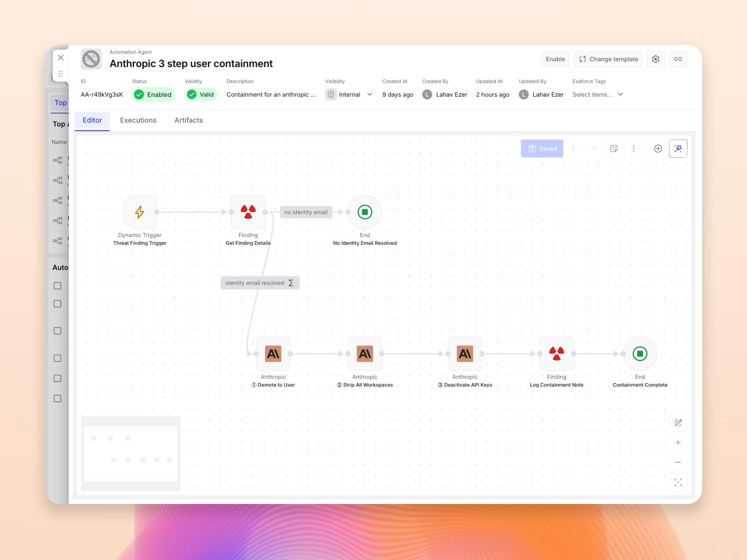Click the sigma icon on identity email resolved
Image resolution: width=747 pixels, height=560 pixels.
(x=291, y=283)
